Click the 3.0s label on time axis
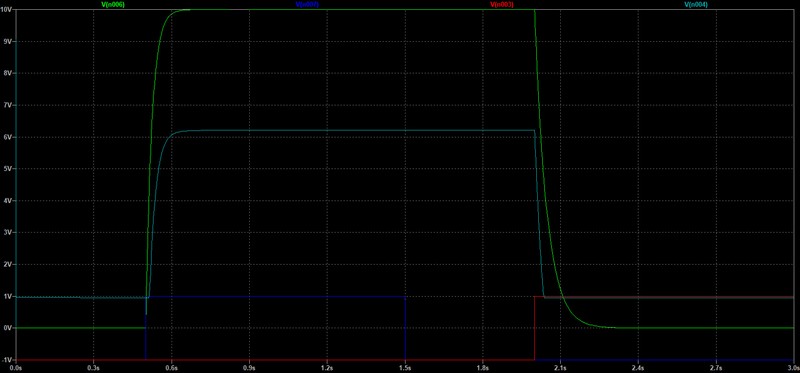800x373 pixels. coord(793,367)
